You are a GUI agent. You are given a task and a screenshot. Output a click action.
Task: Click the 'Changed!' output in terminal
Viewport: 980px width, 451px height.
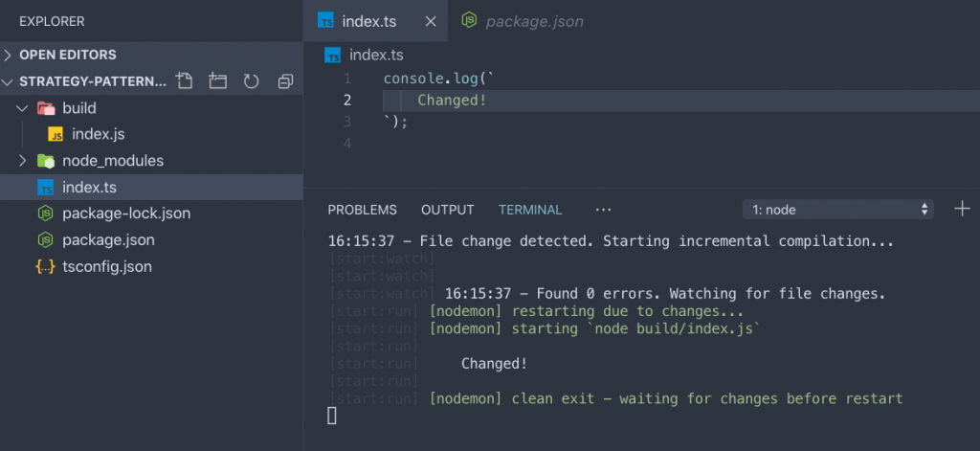495,364
